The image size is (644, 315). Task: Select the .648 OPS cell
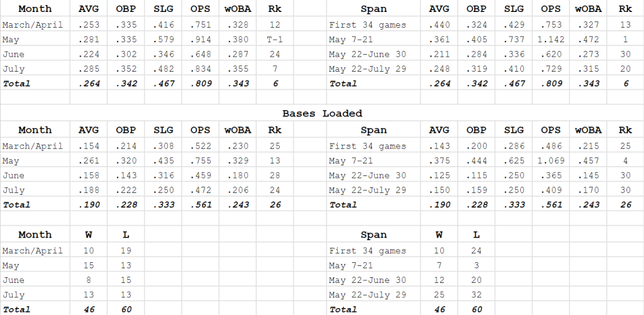199,55
